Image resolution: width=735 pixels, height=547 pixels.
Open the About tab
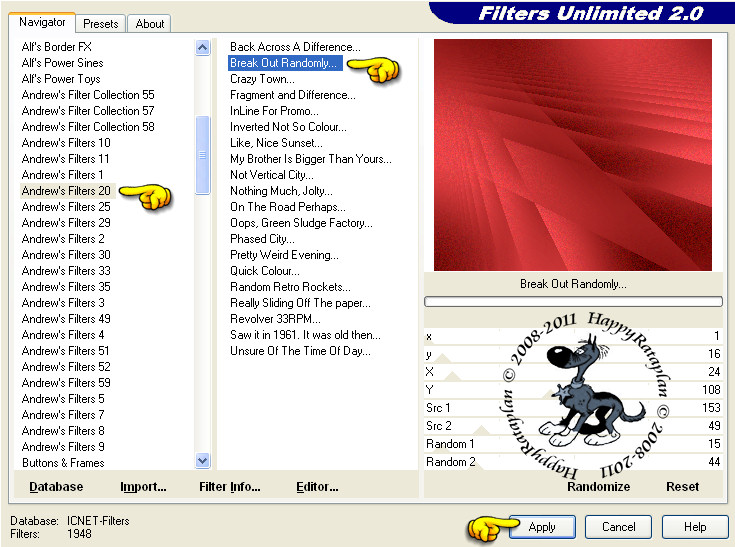(x=150, y=23)
